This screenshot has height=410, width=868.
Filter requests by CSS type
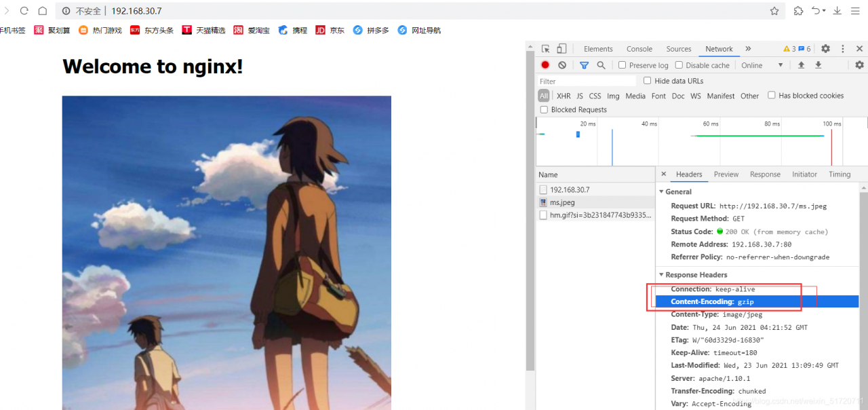point(595,96)
